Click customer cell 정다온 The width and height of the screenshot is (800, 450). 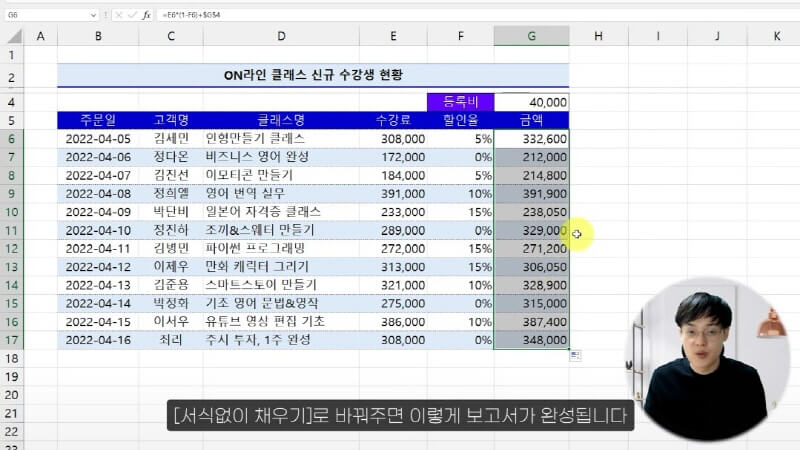[171, 157]
